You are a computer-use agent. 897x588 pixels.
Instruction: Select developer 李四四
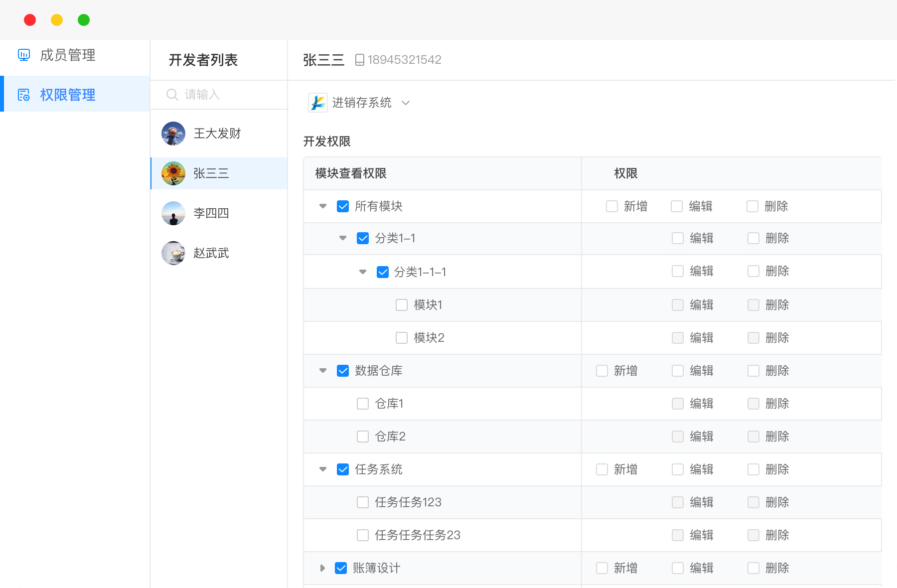[219, 213]
